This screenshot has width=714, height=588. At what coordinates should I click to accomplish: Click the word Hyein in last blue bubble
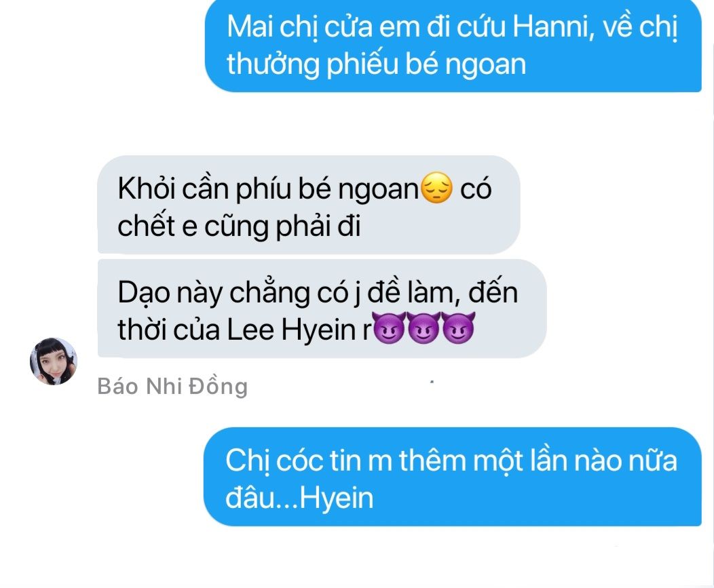click(x=337, y=497)
